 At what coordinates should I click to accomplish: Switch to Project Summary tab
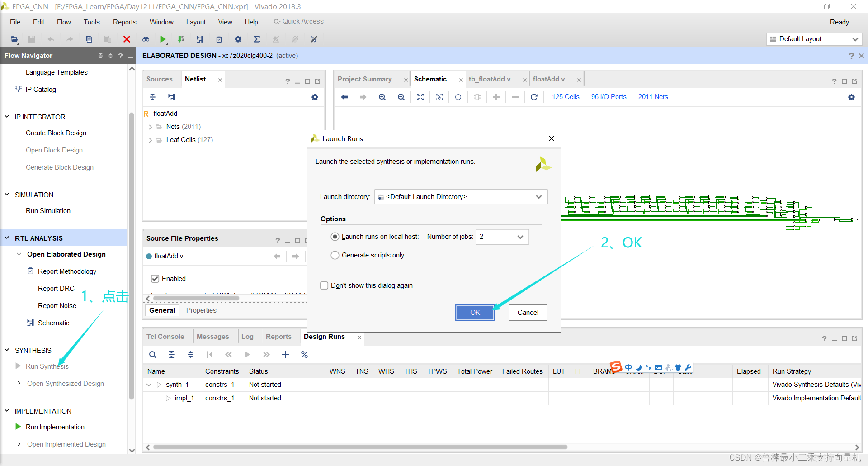click(364, 79)
